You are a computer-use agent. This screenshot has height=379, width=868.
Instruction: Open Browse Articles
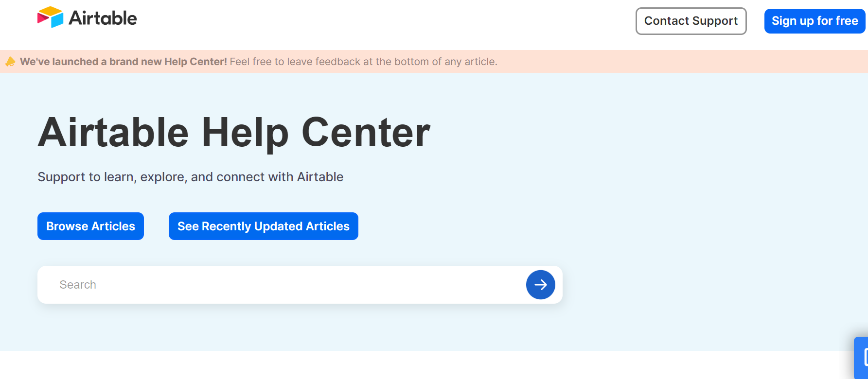pos(90,226)
